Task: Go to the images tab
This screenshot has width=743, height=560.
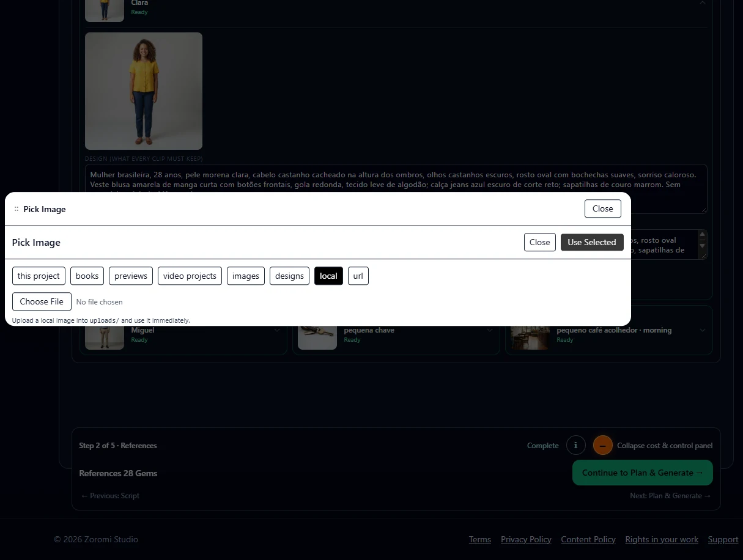Action: coord(246,276)
